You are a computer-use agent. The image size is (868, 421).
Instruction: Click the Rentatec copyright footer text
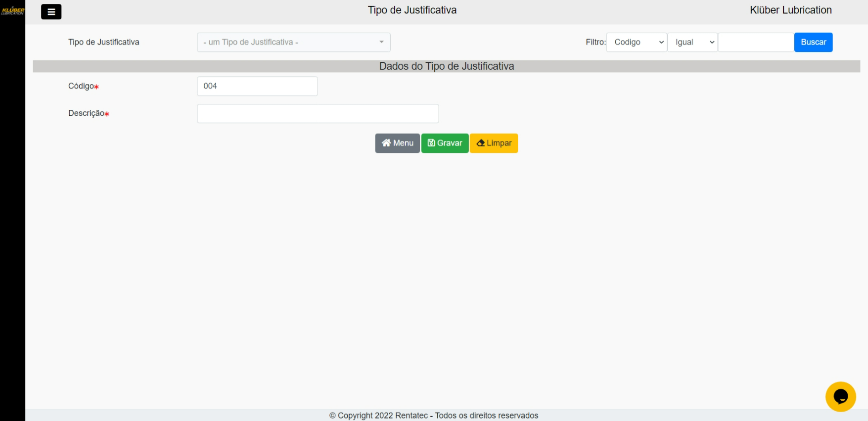(x=434, y=415)
